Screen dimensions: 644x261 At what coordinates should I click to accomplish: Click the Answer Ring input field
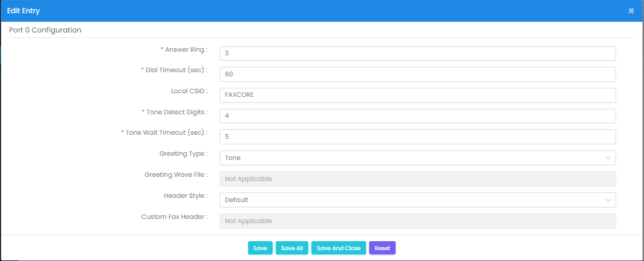point(417,54)
